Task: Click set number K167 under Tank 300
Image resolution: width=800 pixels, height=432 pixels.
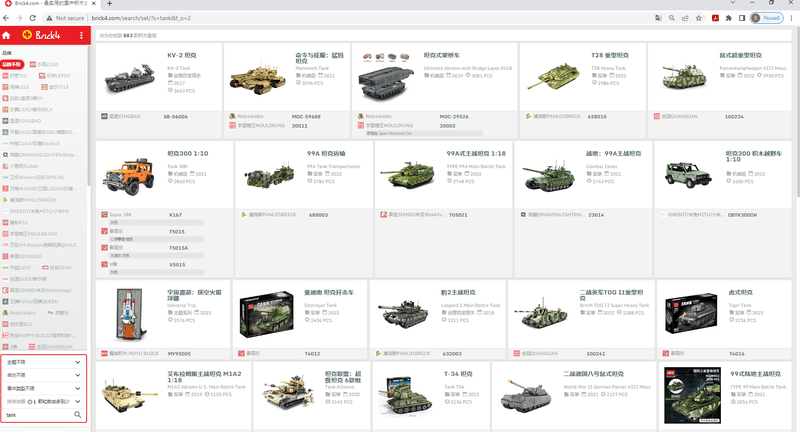Action: click(x=176, y=215)
